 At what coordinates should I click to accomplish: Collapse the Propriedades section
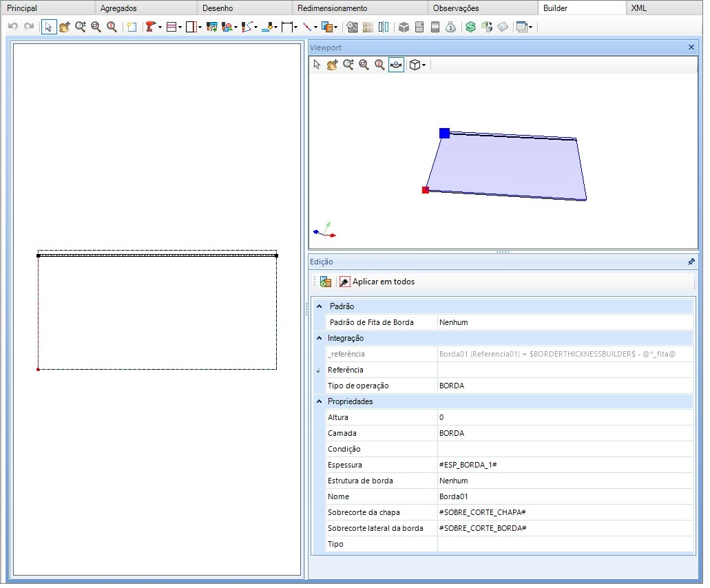[x=320, y=401]
